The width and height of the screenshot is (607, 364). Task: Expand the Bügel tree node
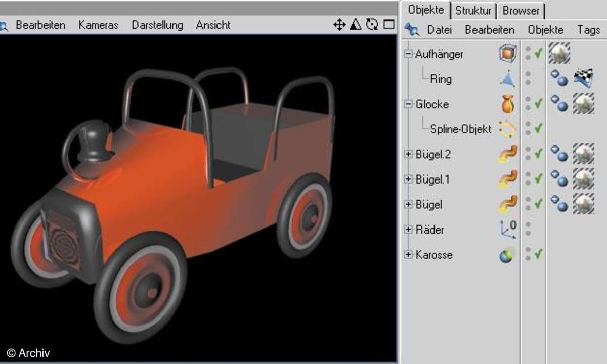click(408, 204)
